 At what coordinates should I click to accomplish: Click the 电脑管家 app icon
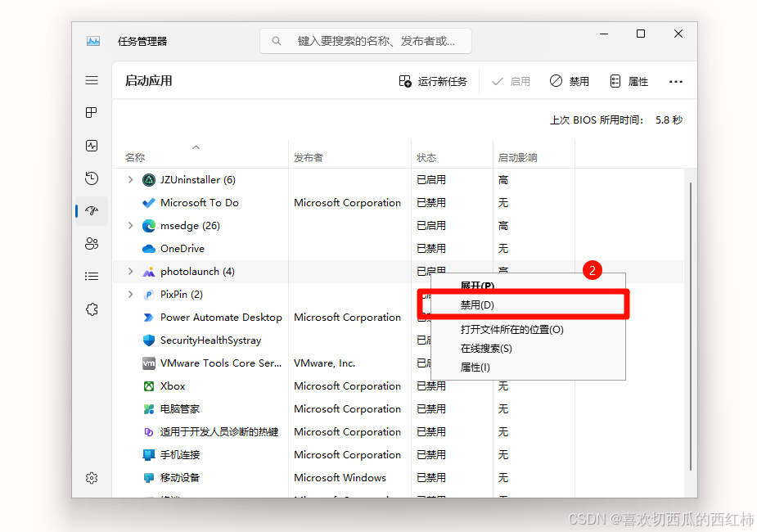click(x=149, y=409)
